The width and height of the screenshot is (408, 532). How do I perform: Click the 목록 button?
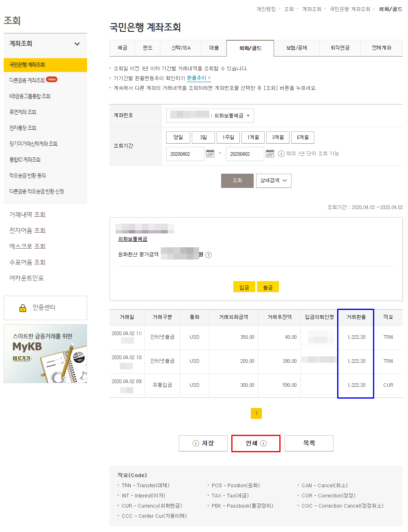[x=309, y=443]
